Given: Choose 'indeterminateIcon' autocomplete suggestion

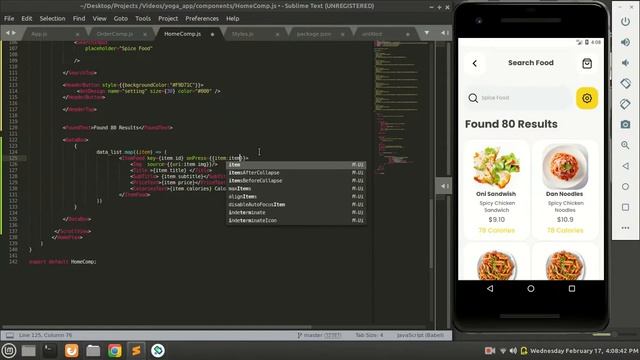Looking at the screenshot, I should tap(296, 220).
